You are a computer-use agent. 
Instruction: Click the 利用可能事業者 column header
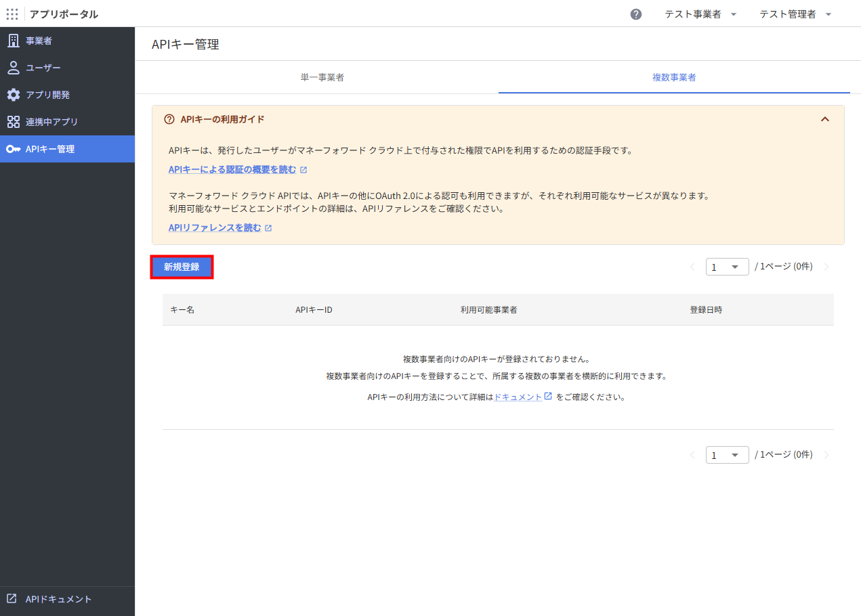(489, 309)
